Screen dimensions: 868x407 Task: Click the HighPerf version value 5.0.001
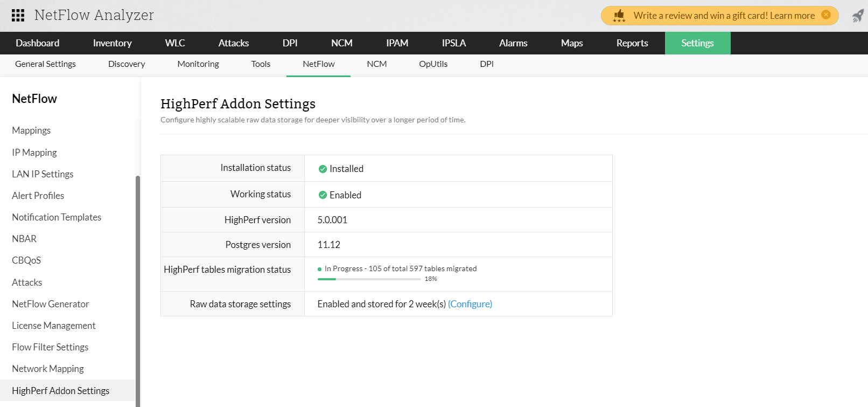pos(332,220)
